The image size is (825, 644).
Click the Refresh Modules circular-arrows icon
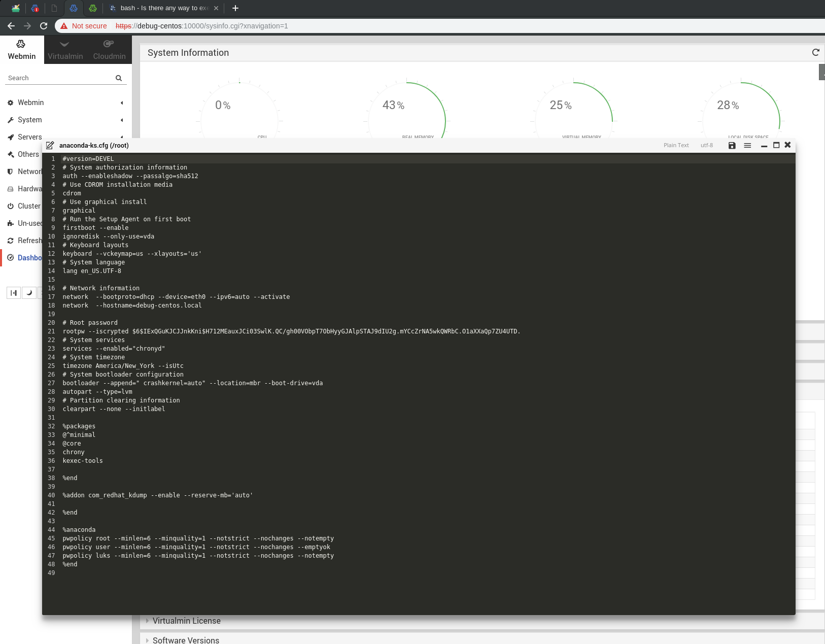pyautogui.click(x=11, y=241)
